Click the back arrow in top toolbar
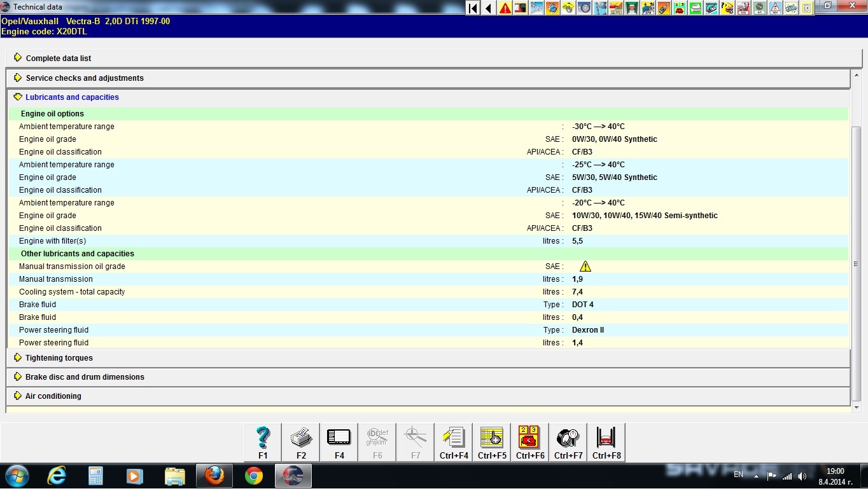This screenshot has width=868, height=491. pyautogui.click(x=489, y=8)
